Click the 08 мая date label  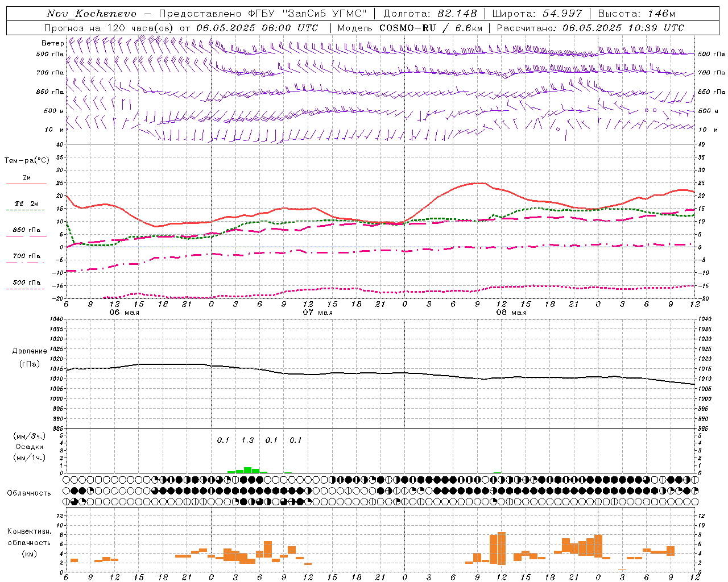[x=511, y=313]
